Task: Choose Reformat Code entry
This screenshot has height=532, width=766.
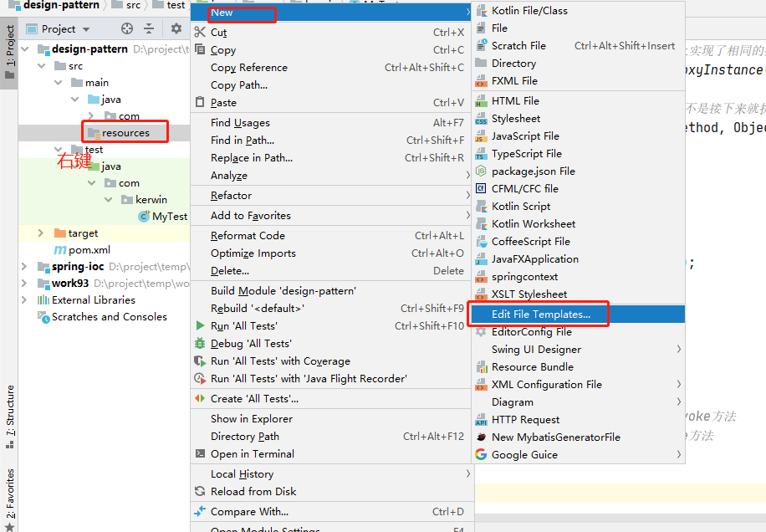Action: pos(332,235)
